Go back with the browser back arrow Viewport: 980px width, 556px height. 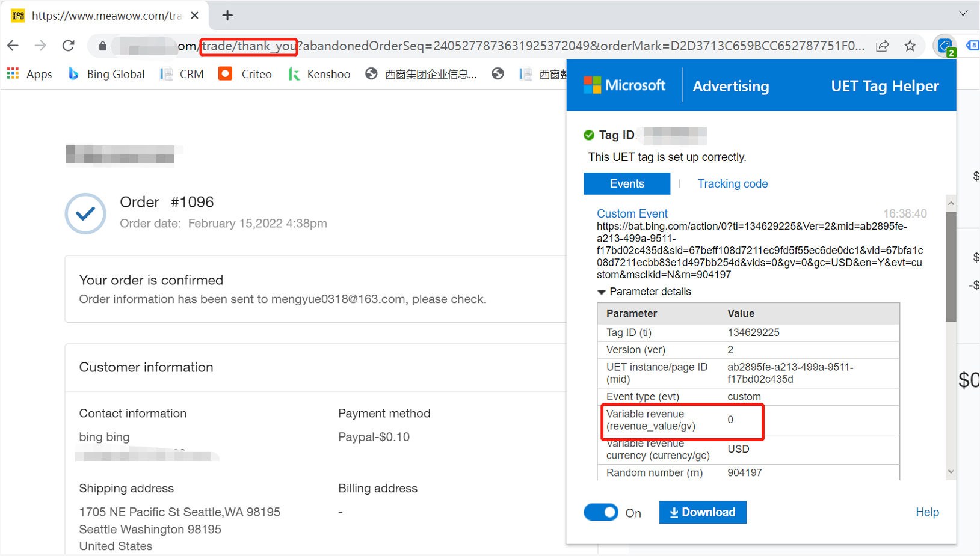[x=13, y=46]
